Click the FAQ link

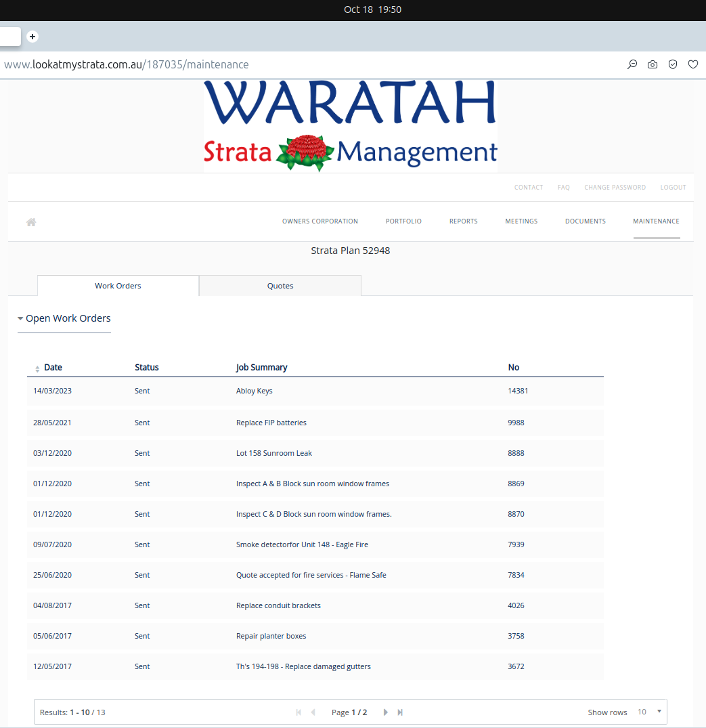(563, 187)
